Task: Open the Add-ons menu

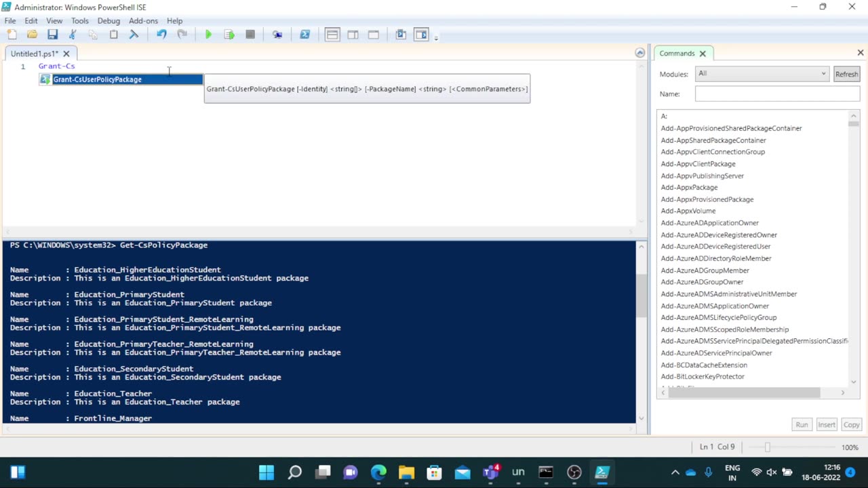Action: tap(143, 21)
